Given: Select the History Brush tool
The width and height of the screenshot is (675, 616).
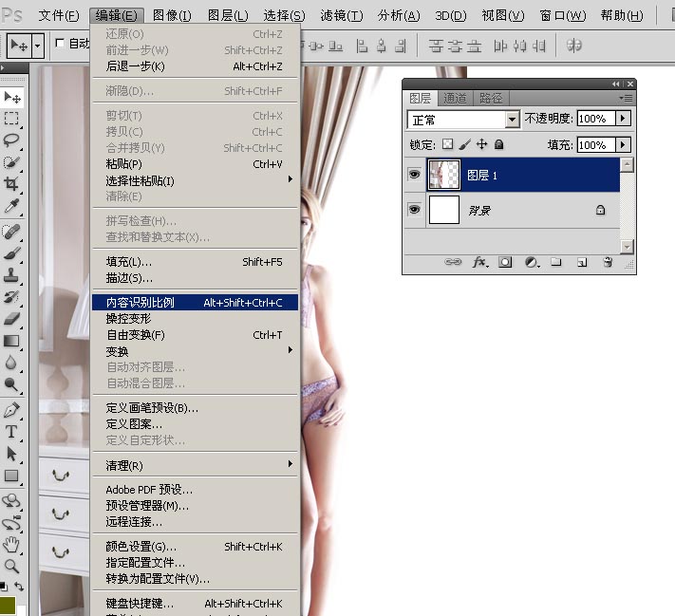Looking at the screenshot, I should (11, 297).
